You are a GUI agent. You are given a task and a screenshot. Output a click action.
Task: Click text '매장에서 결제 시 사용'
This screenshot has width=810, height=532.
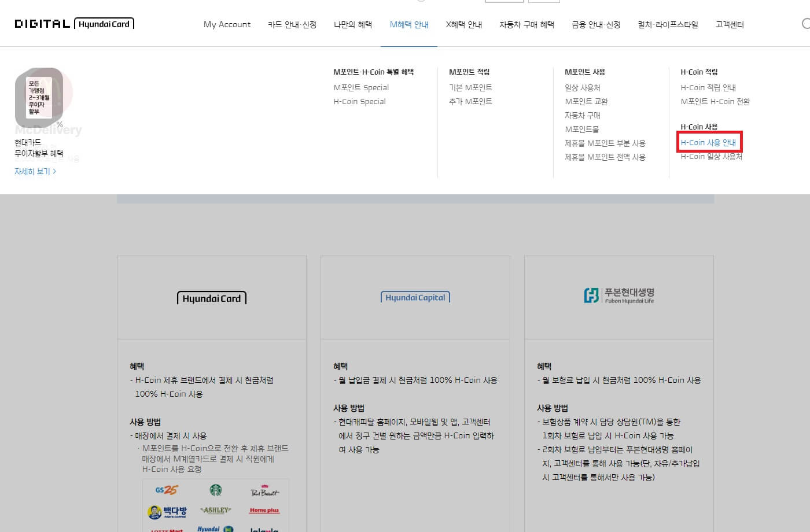[171, 435]
